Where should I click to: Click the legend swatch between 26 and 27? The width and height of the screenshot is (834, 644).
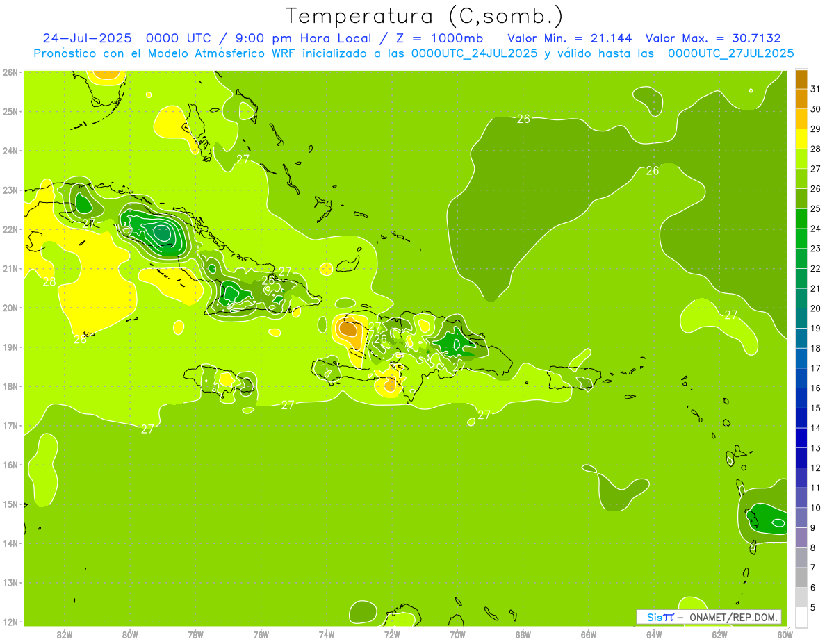coord(801,179)
